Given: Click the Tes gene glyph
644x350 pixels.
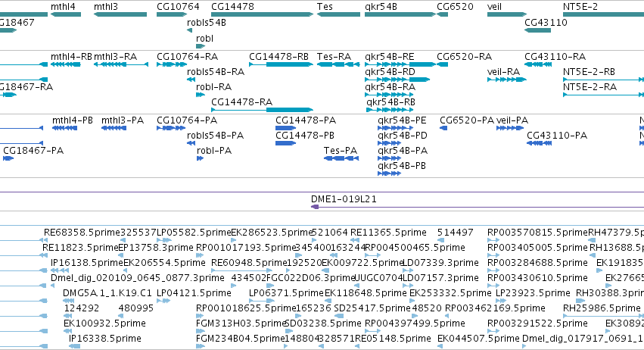Looking at the screenshot, I should 338,14.
